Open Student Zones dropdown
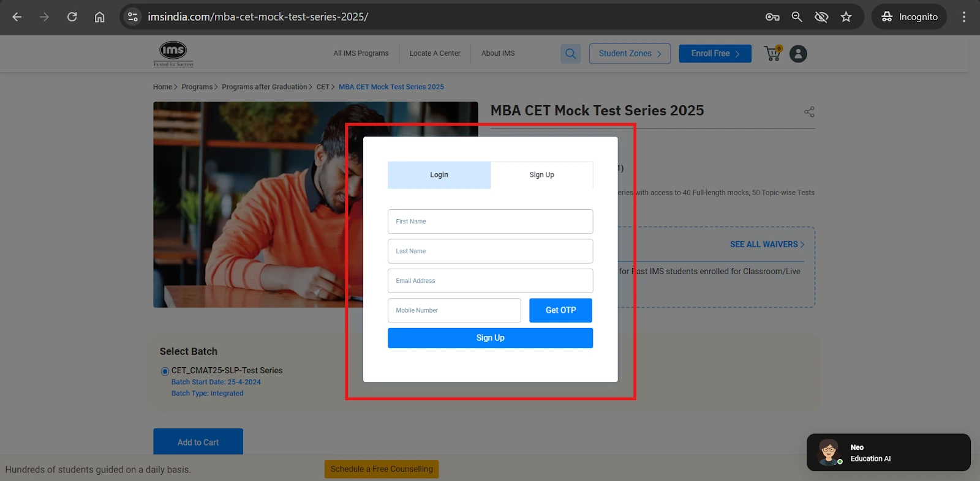The width and height of the screenshot is (980, 481). pyautogui.click(x=630, y=53)
